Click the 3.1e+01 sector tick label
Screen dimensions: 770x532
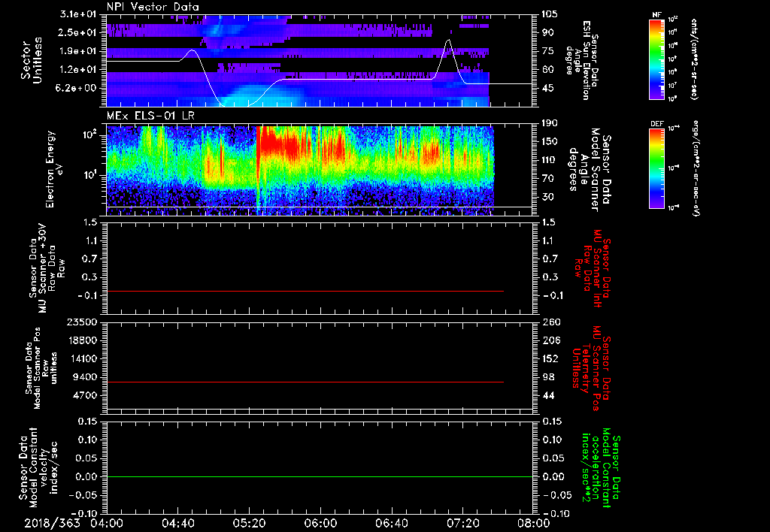[x=78, y=14]
